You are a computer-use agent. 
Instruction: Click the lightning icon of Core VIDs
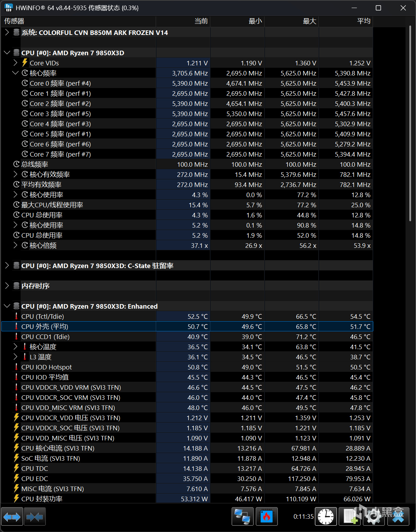(25, 63)
